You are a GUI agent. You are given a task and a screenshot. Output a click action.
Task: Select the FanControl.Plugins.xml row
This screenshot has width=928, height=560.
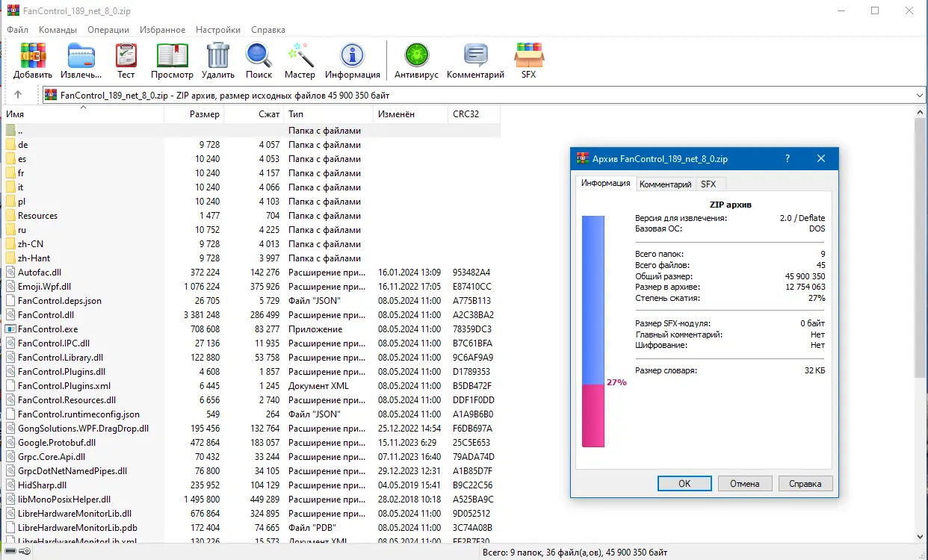(250, 386)
